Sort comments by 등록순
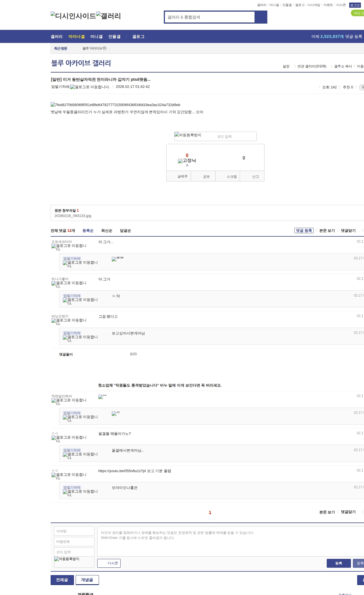 pos(88,231)
